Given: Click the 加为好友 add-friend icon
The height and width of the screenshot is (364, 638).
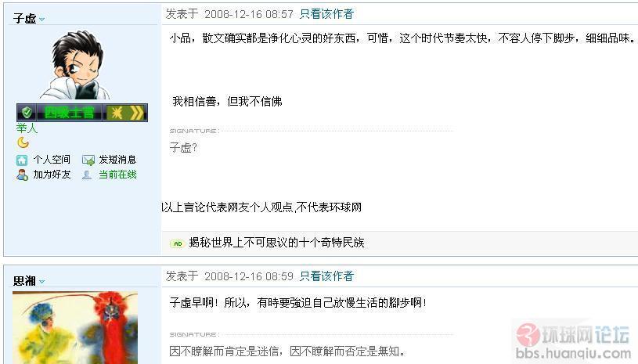Looking at the screenshot, I should (22, 175).
